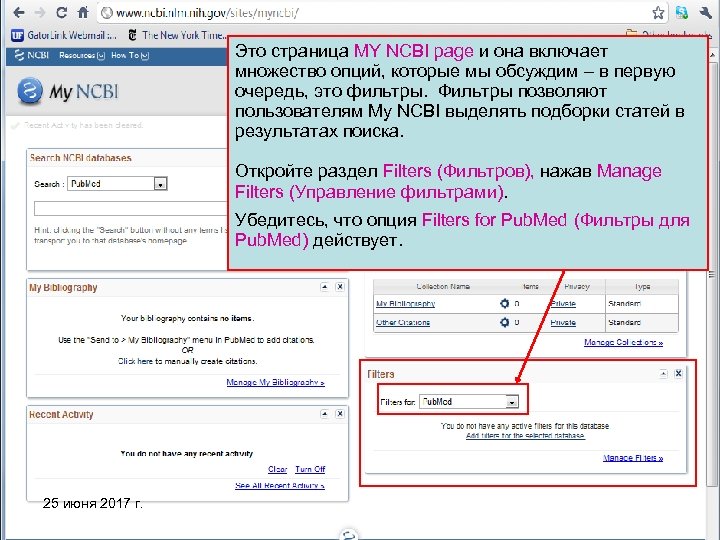Click the page vertical scrollbar
Image resolution: width=720 pixels, height=540 pixels.
pyautogui.click(x=712, y=276)
